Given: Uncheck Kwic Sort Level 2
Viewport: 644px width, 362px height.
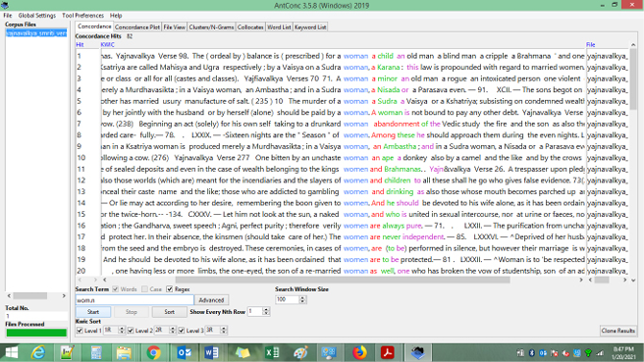Looking at the screenshot, I should (131, 331).
